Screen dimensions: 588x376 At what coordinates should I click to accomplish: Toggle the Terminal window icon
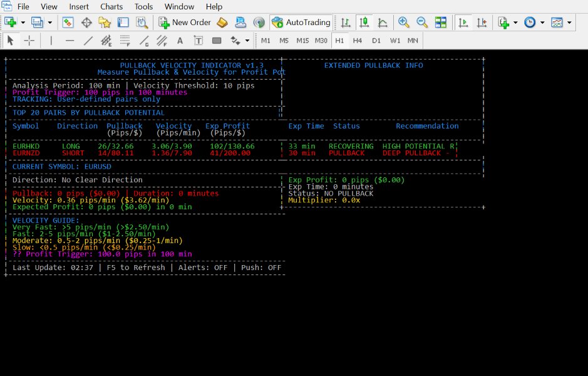tap(123, 23)
